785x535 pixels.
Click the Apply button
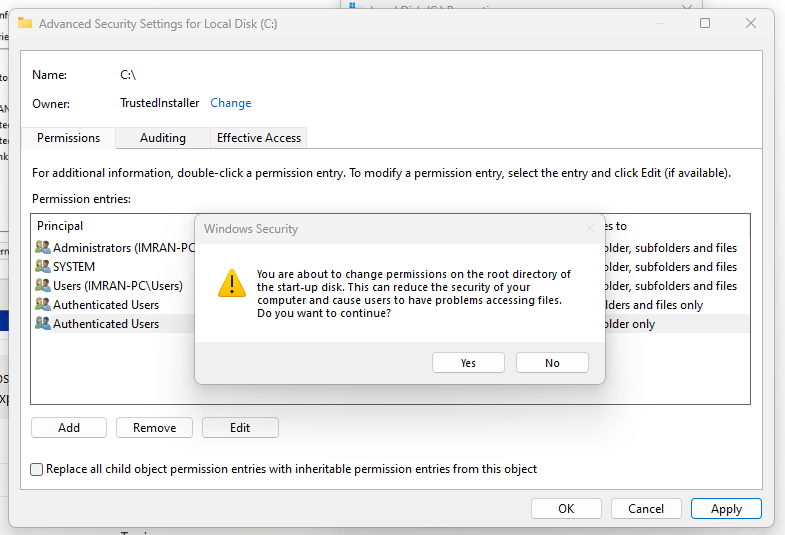pyautogui.click(x=726, y=509)
